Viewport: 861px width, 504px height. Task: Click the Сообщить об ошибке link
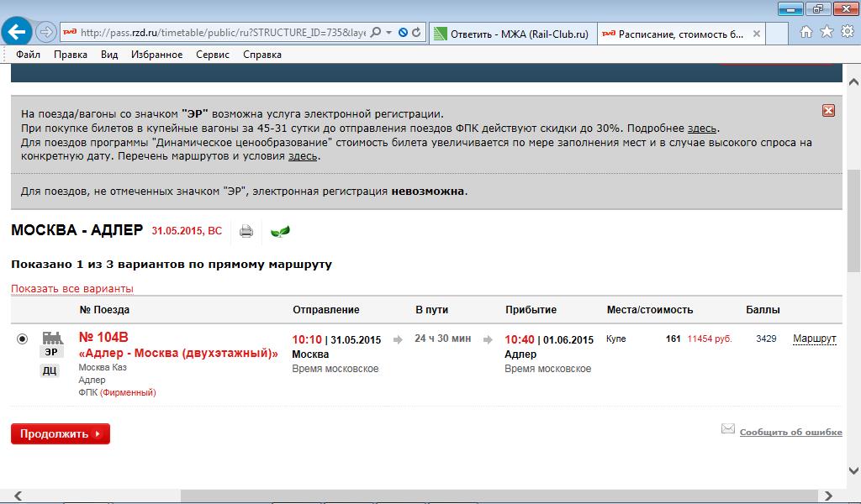click(790, 432)
